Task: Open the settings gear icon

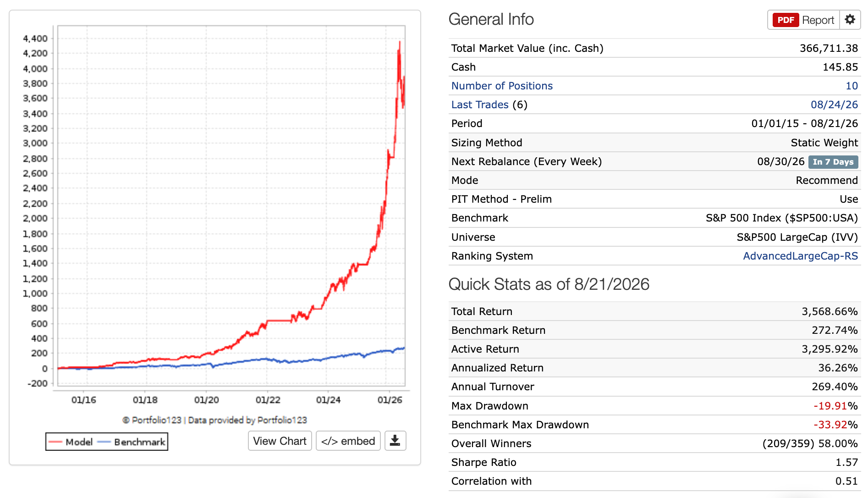Action: tap(850, 20)
